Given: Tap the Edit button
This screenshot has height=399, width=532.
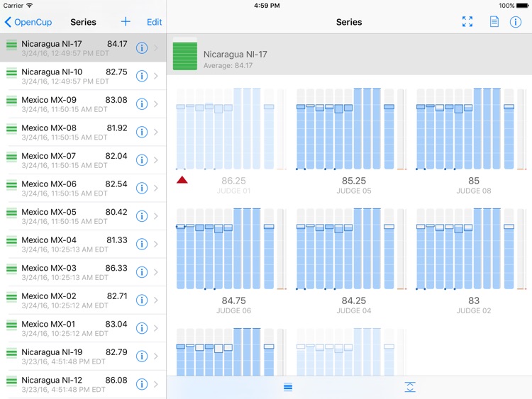Looking at the screenshot, I should [x=155, y=22].
